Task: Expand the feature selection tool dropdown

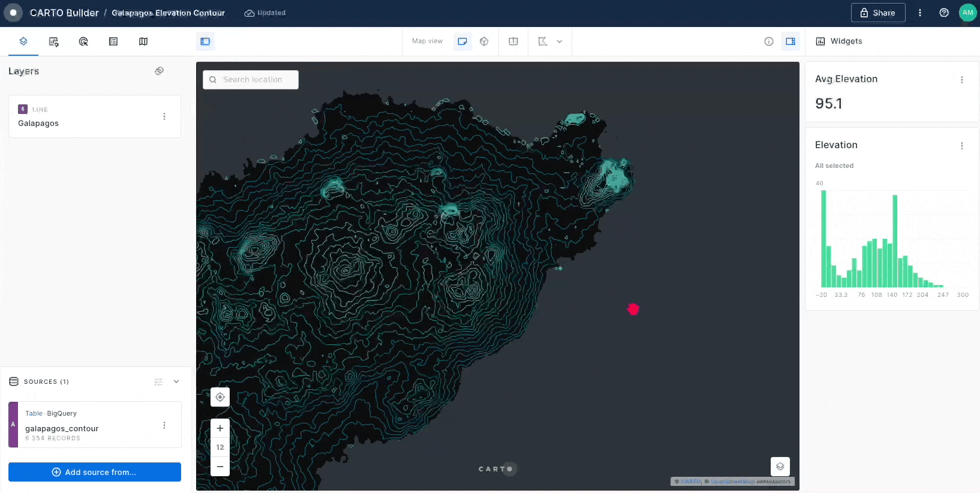Action: click(560, 41)
